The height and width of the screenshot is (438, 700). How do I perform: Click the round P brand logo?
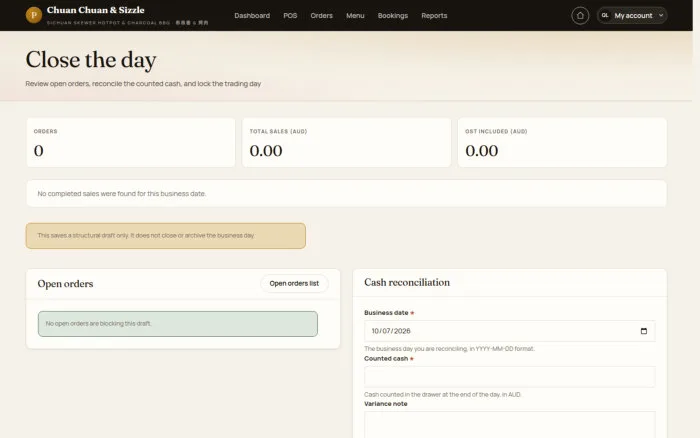pyautogui.click(x=34, y=15)
